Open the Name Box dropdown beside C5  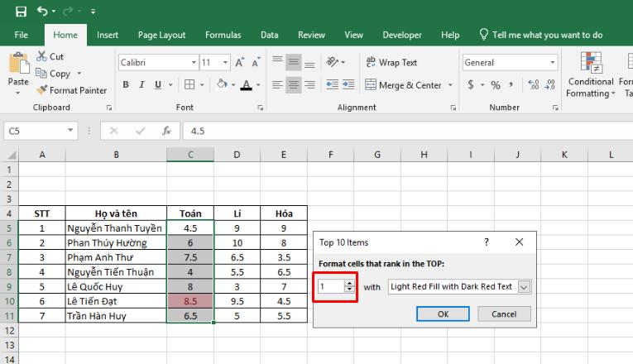(x=70, y=131)
